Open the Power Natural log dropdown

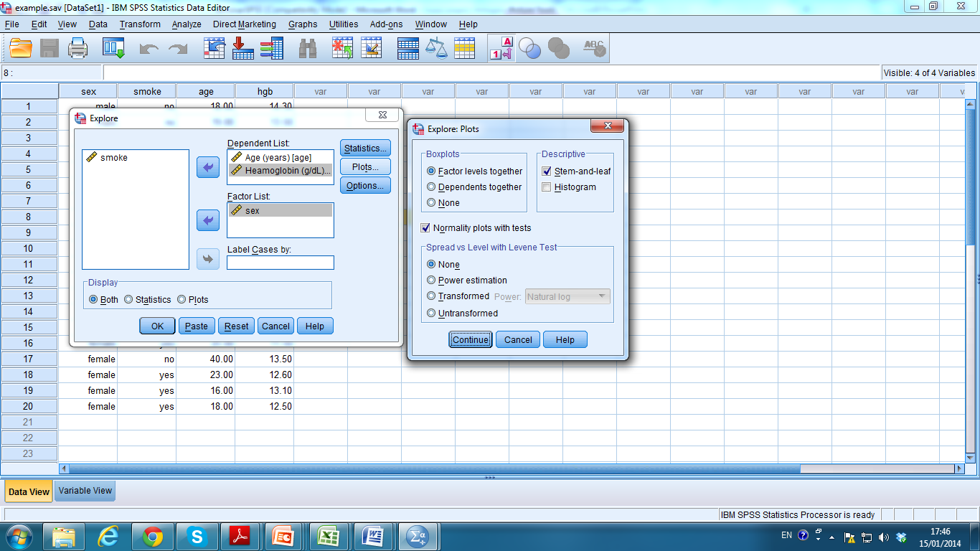pos(567,296)
